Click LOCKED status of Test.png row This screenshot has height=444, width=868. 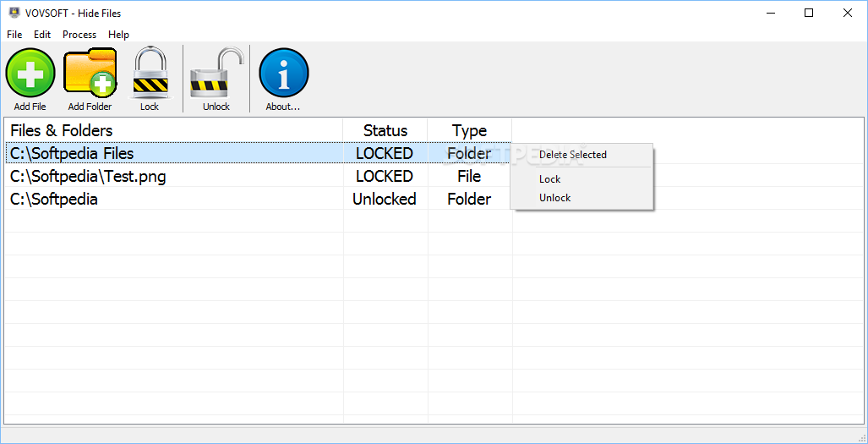385,176
